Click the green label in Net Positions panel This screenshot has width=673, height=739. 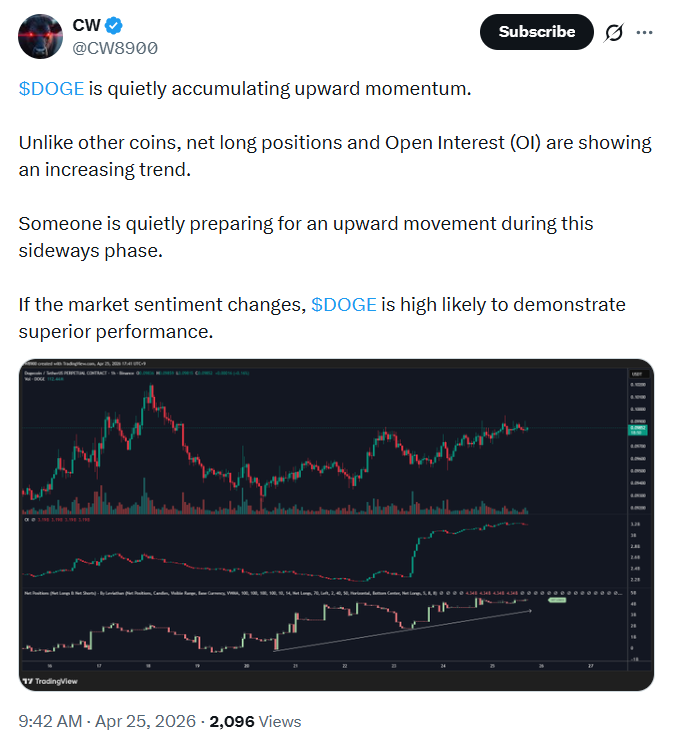point(556,600)
